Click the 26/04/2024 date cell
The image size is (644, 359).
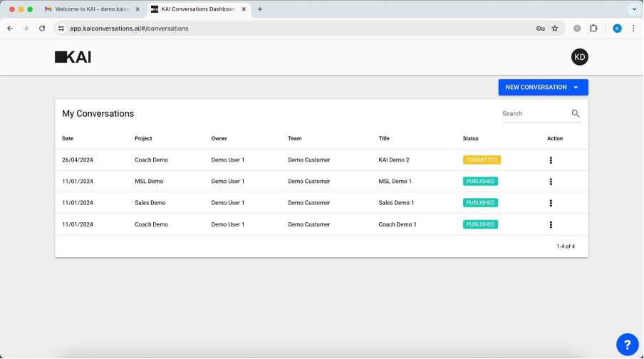click(x=78, y=160)
